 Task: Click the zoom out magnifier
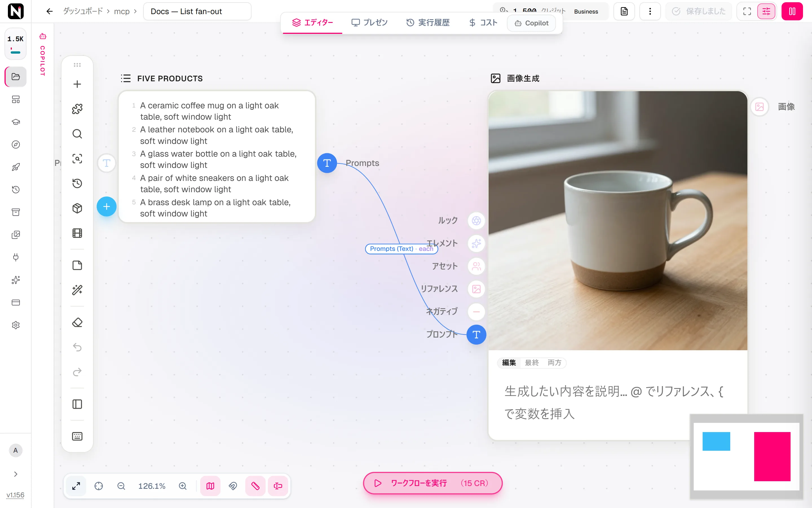[121, 486]
